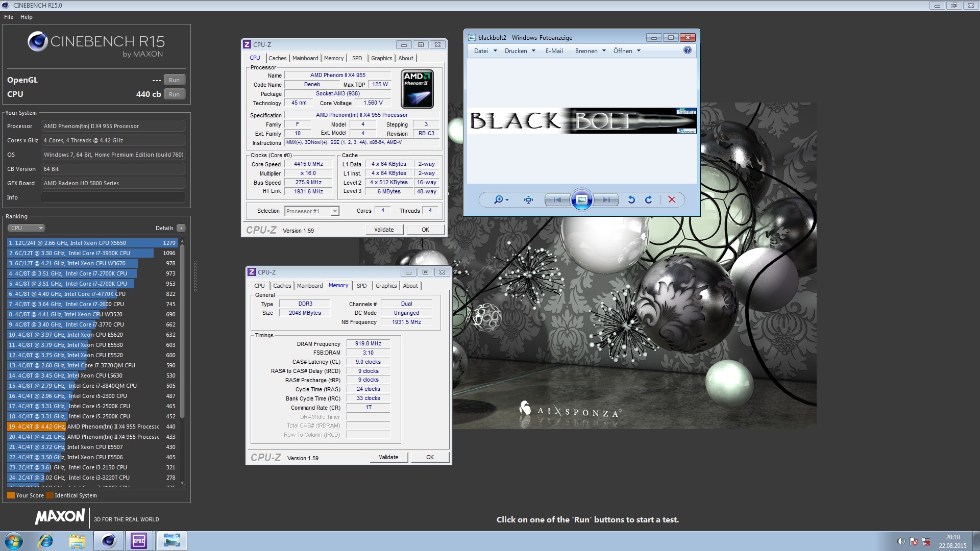Click DRAM Frequency value 919.8 MHz
The image size is (980, 551).
point(369,344)
